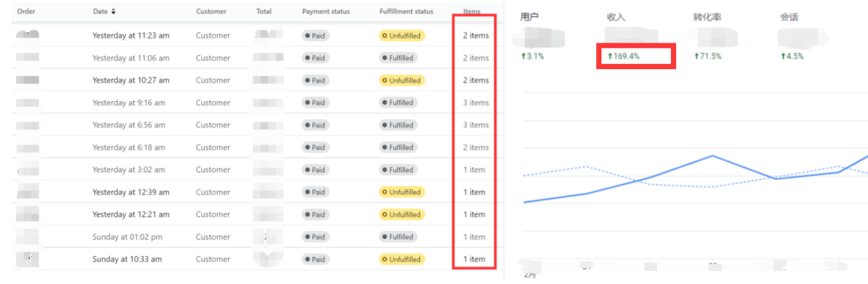Click the Paid badge on the 10:27 am order
Viewport: 868px width, 284px height.
[316, 81]
